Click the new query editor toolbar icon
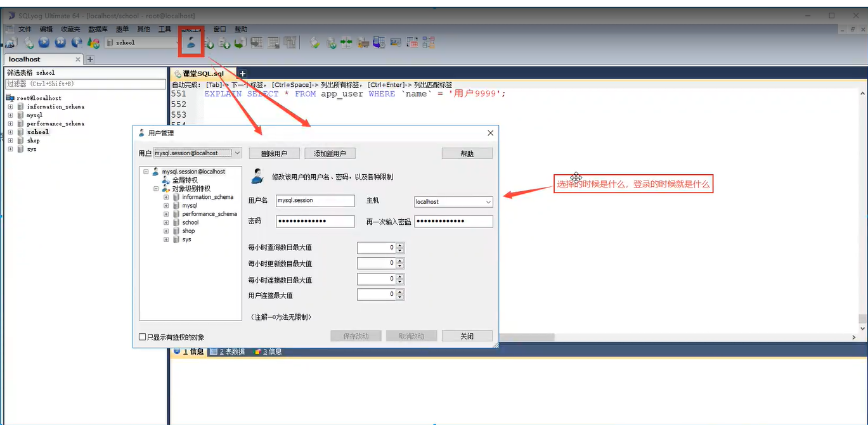Viewport: 868px width, 425px height. pos(29,42)
